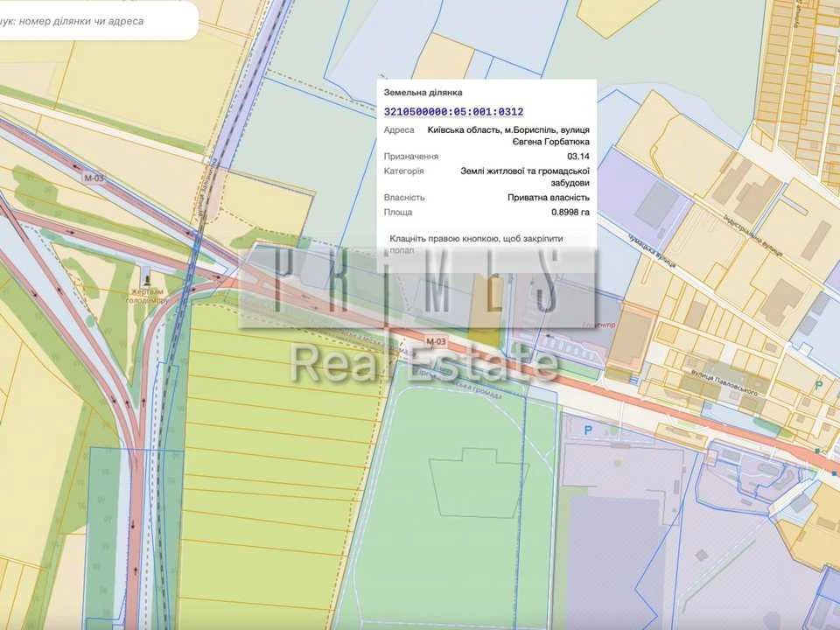Click the "Призначення" label
The height and width of the screenshot is (630, 840).
411,157
